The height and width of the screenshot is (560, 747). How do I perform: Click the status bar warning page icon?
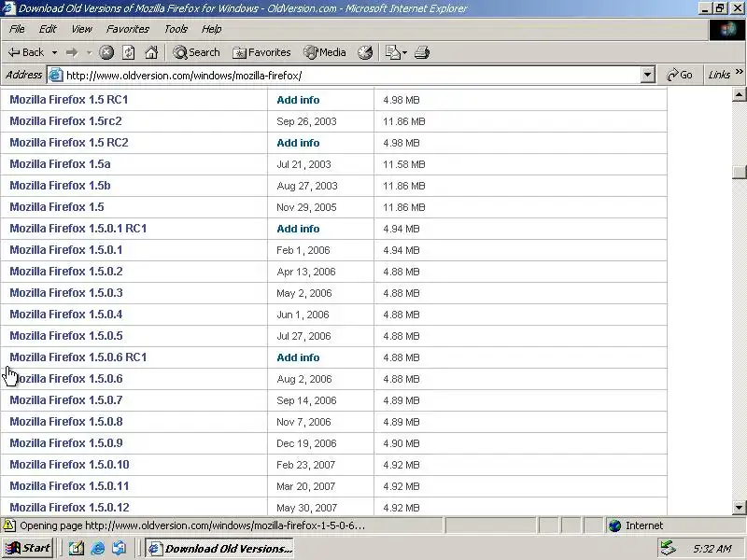(x=9, y=525)
